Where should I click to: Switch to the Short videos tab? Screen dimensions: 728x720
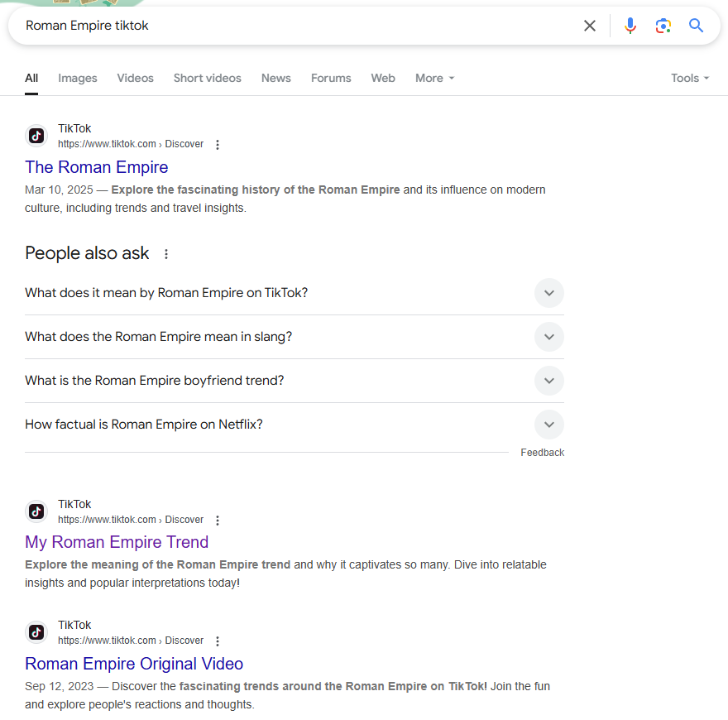[208, 78]
